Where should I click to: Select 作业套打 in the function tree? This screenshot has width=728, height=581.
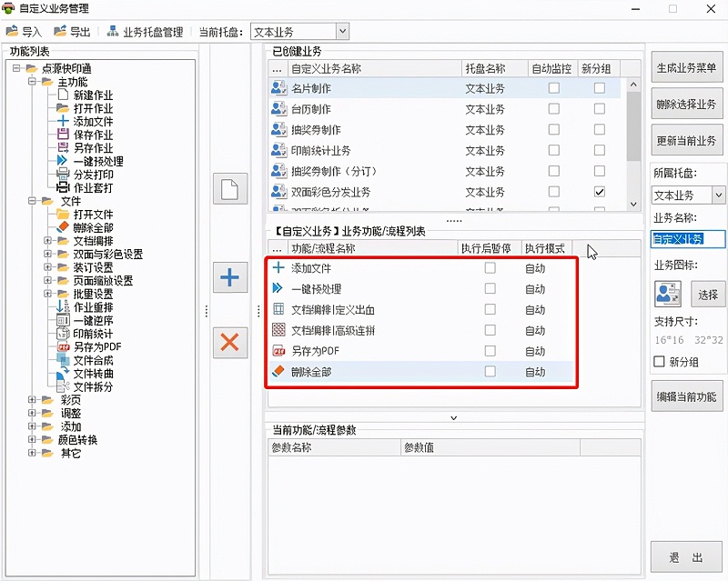click(93, 188)
